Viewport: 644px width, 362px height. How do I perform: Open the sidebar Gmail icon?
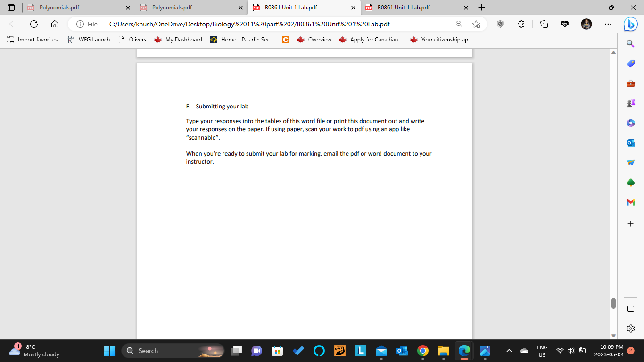tap(630, 202)
